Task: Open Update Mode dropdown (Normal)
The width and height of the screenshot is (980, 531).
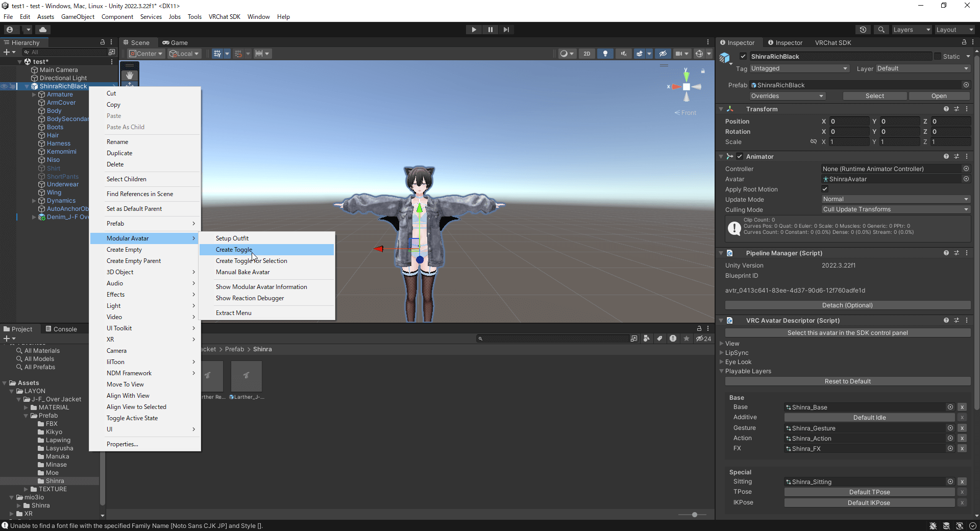Action: pos(896,199)
